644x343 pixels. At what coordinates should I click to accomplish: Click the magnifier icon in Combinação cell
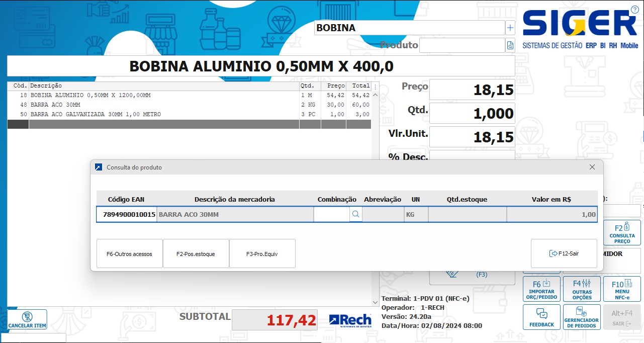[355, 214]
